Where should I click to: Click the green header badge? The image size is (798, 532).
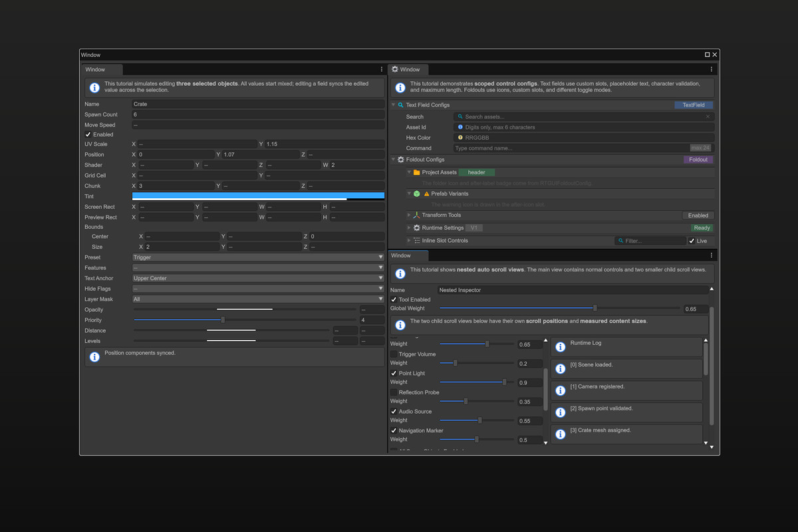pyautogui.click(x=477, y=172)
